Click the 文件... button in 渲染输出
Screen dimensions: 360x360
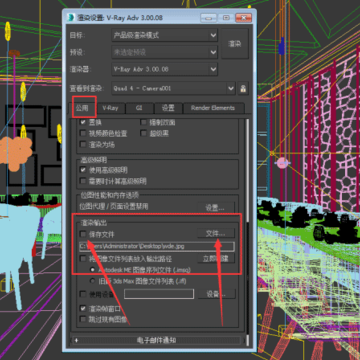(215, 234)
